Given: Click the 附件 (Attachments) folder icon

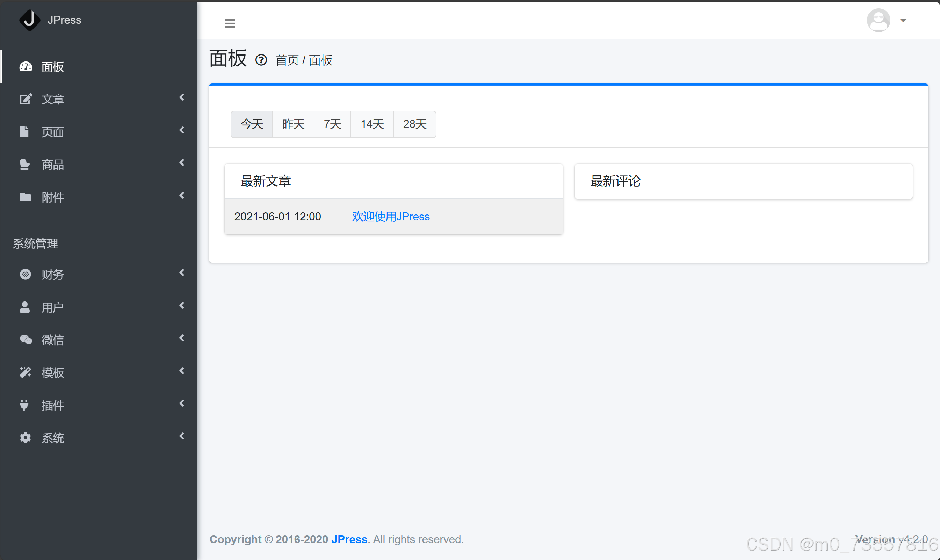Looking at the screenshot, I should 25,197.
